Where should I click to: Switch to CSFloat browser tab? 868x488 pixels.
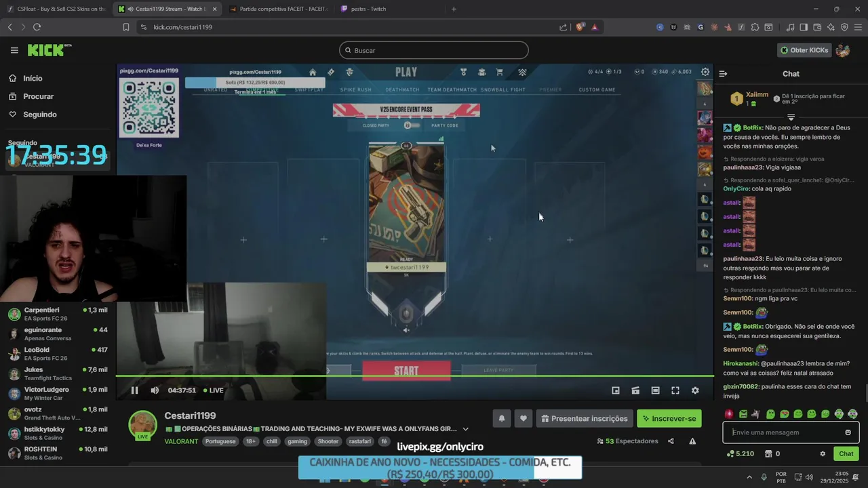tap(56, 9)
